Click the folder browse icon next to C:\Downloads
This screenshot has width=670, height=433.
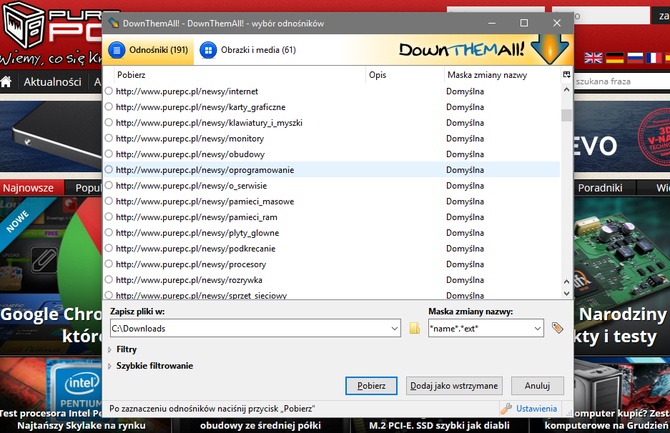[x=414, y=328]
